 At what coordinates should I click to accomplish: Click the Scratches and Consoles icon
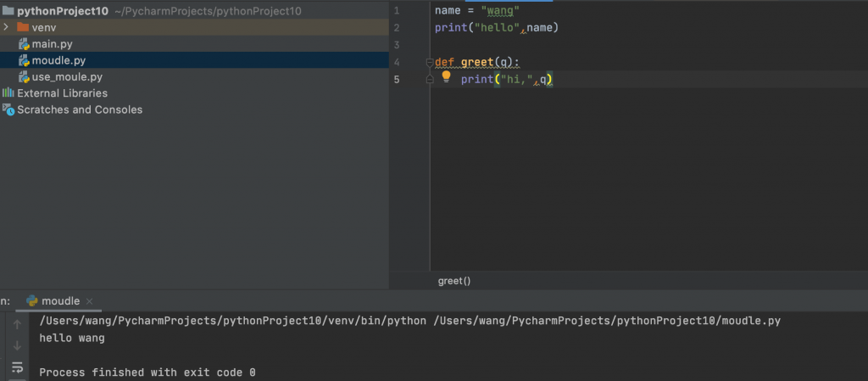click(8, 109)
